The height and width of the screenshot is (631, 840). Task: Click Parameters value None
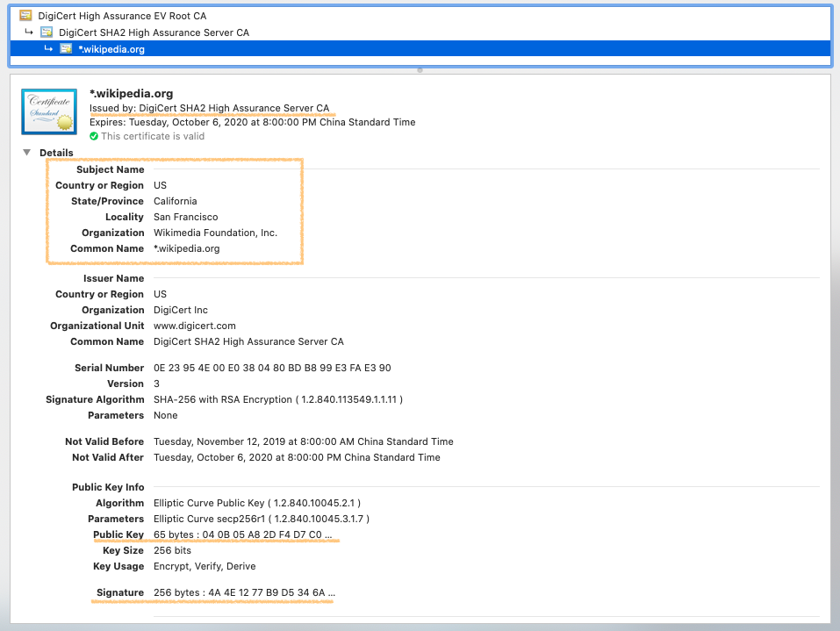pyautogui.click(x=166, y=415)
